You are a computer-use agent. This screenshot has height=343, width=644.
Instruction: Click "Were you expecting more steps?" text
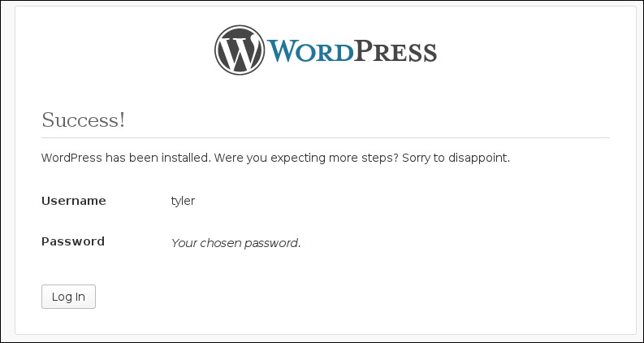pyautogui.click(x=306, y=158)
